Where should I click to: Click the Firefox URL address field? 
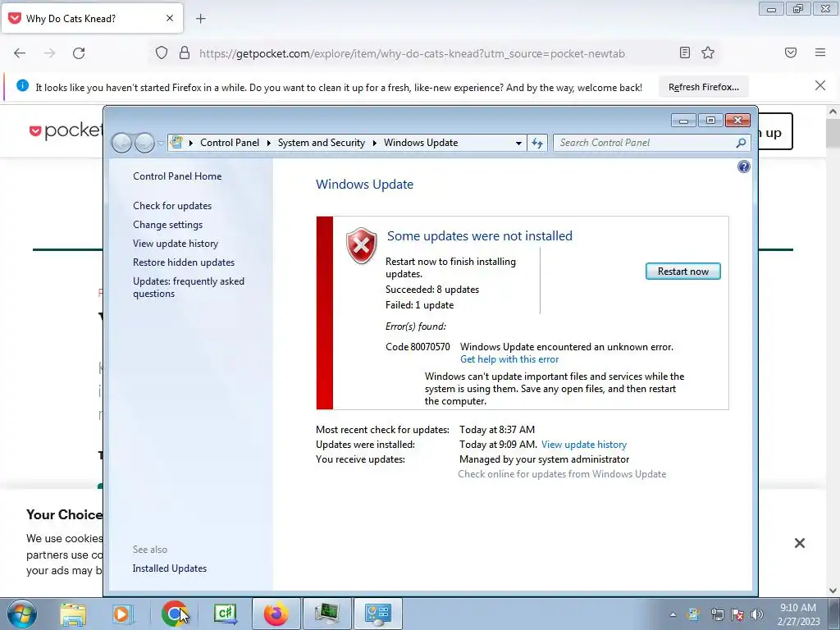coord(412,53)
